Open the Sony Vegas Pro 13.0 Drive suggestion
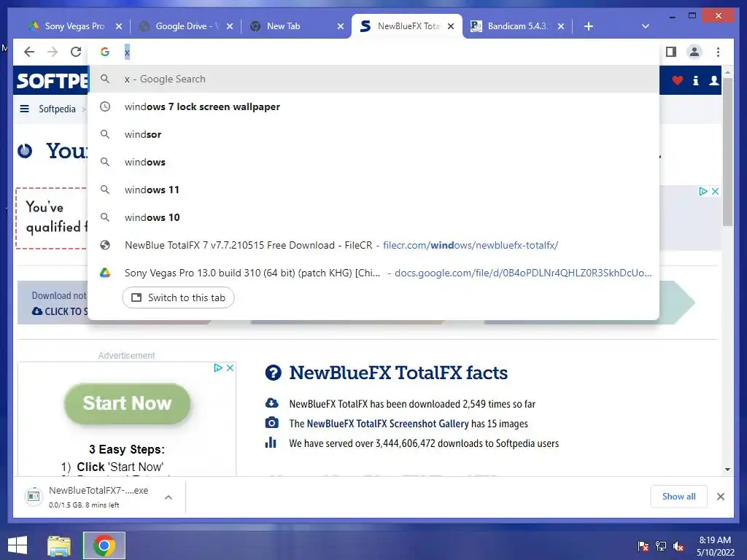Viewport: 747px width, 560px height. click(373, 273)
